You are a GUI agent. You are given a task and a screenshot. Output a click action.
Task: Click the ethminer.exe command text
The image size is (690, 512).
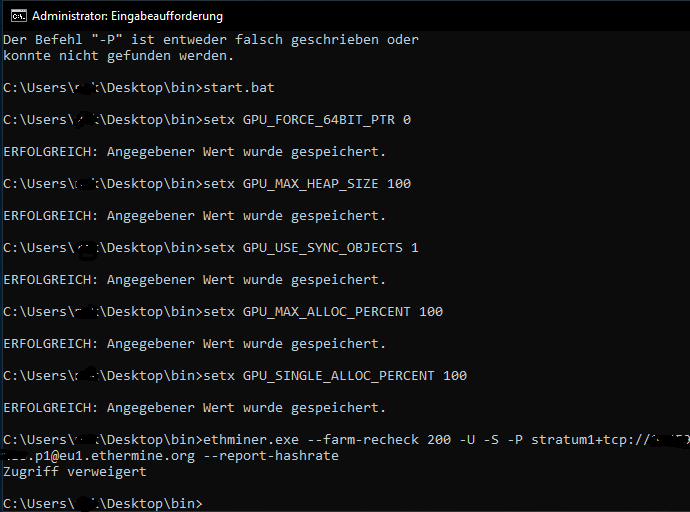click(x=251, y=439)
